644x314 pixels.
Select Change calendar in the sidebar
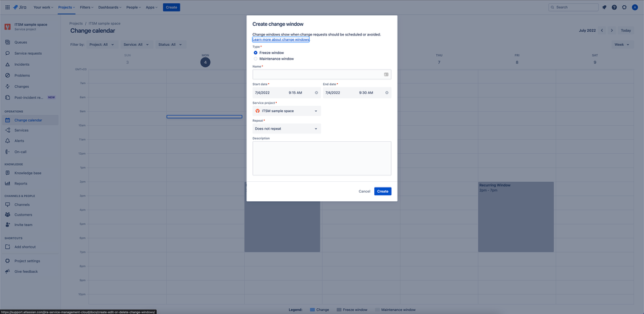point(30,121)
